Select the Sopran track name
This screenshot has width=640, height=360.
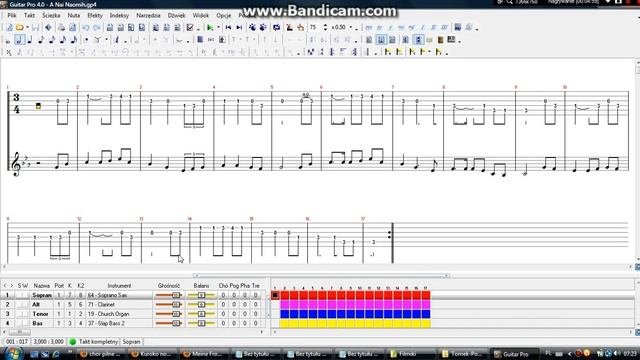coord(42,295)
